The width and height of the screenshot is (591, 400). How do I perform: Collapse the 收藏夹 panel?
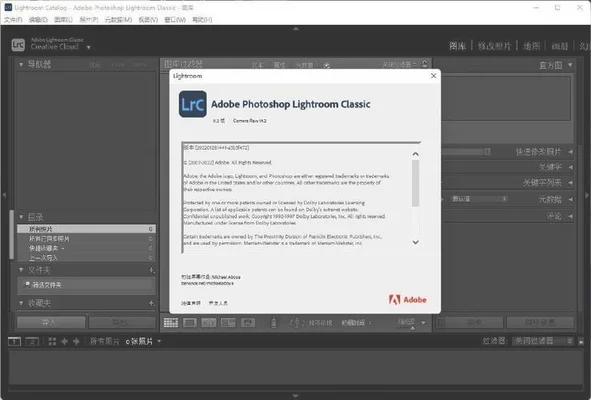[21, 303]
